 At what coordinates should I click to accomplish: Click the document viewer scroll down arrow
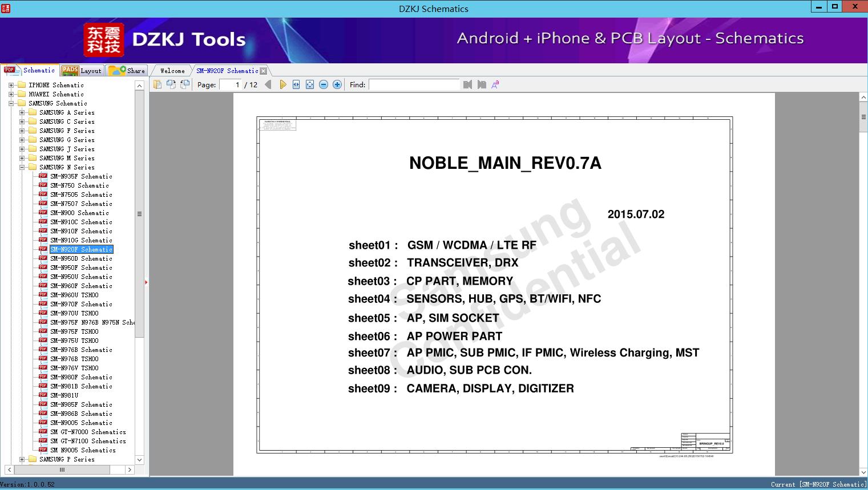[863, 472]
